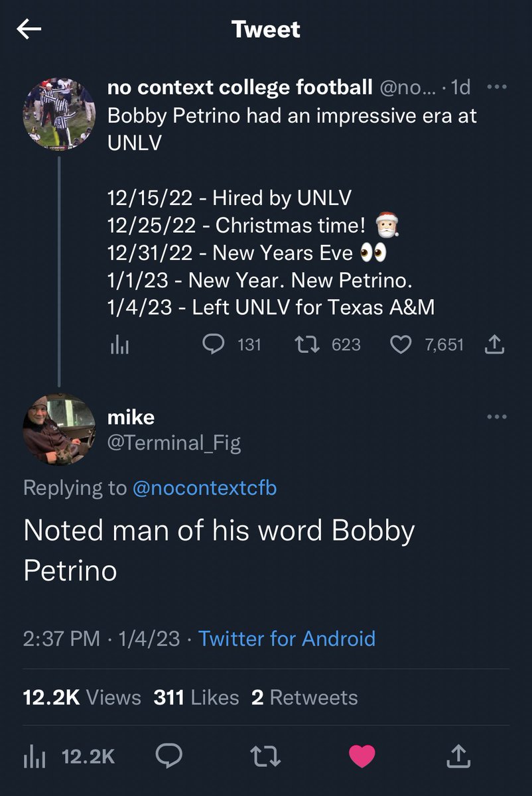Open the @Terminal_Fig handle
The image size is (532, 796).
pyautogui.click(x=174, y=442)
